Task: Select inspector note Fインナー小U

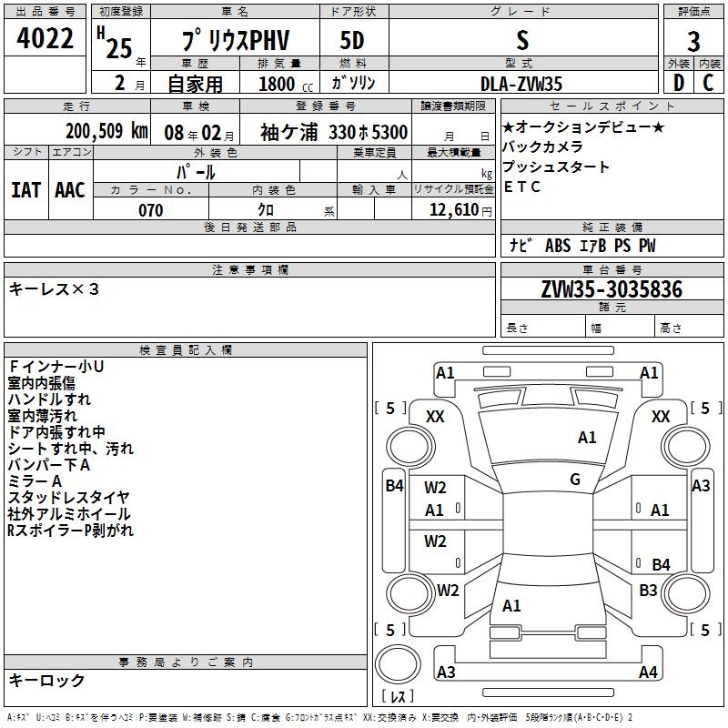Action: click(x=56, y=367)
